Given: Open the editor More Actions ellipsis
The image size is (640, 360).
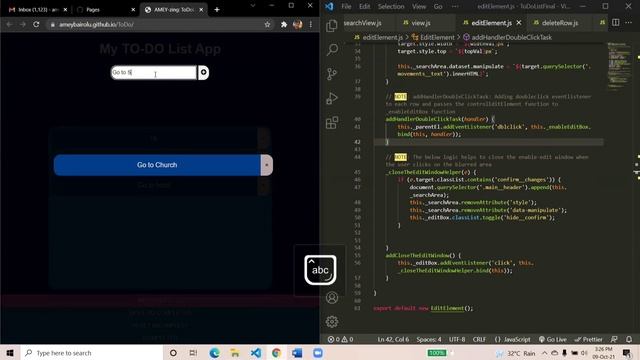Looking at the screenshot, I should (x=629, y=22).
